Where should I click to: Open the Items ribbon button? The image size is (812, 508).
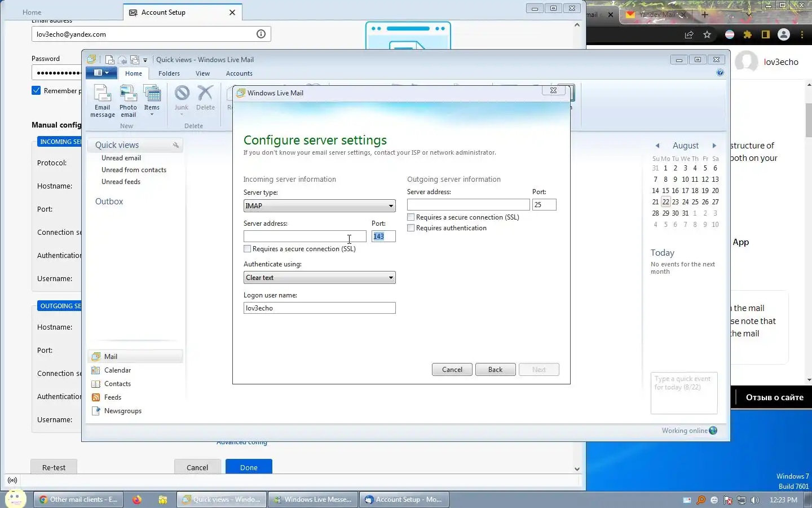click(152, 101)
